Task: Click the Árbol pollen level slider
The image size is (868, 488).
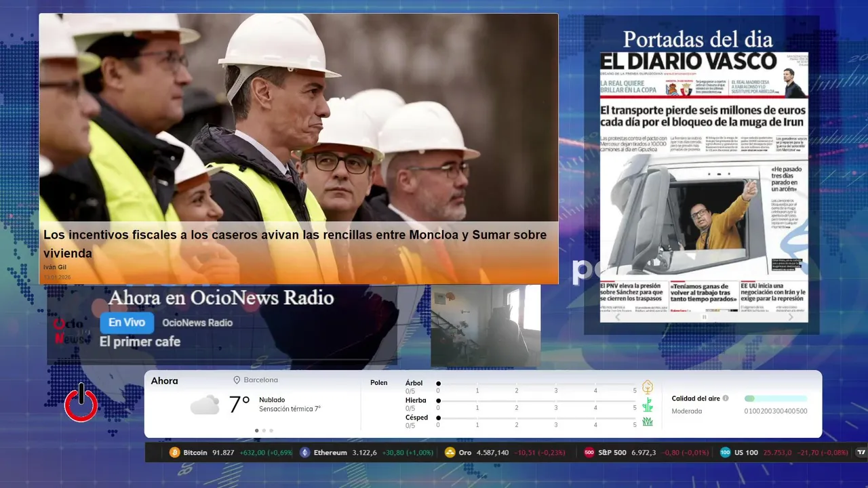Action: pyautogui.click(x=536, y=384)
